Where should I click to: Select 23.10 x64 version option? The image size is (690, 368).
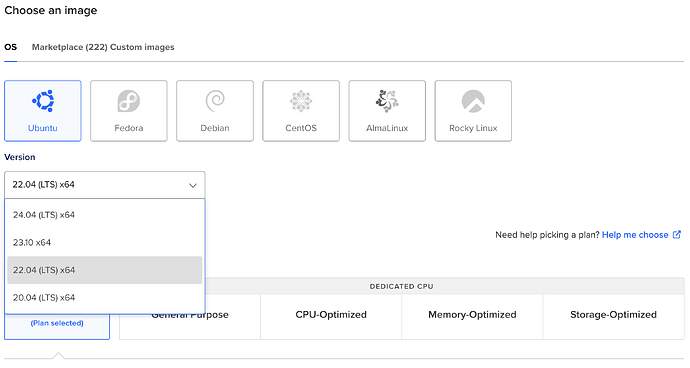click(x=105, y=243)
